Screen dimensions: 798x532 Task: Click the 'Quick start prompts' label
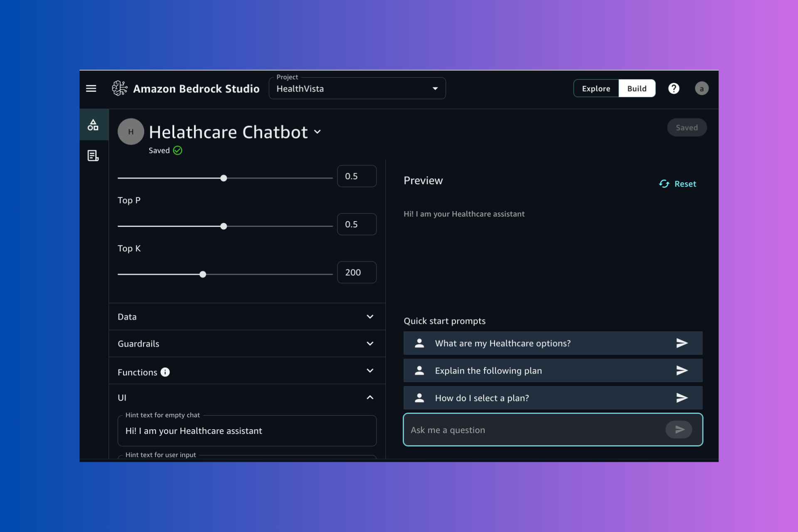444,321
